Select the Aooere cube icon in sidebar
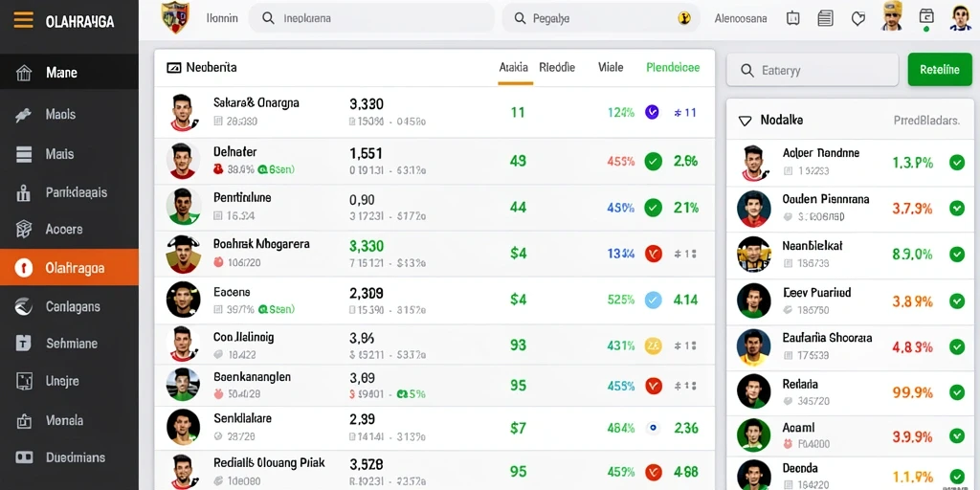980x490 pixels. point(23,230)
